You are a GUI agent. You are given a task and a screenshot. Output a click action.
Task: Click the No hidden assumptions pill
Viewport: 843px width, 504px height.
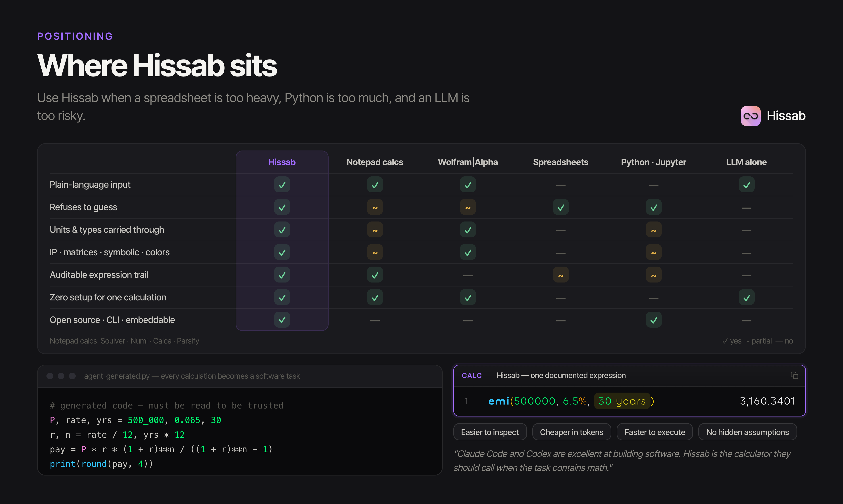point(747,432)
